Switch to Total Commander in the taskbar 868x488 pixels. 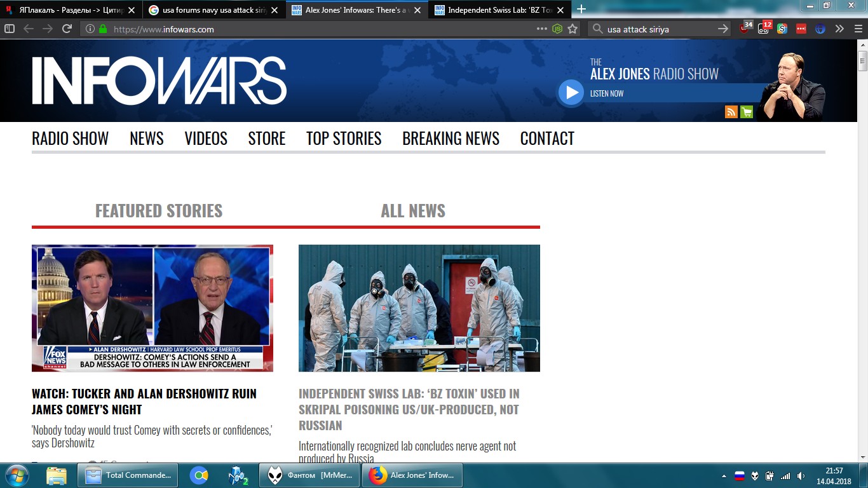(x=128, y=475)
